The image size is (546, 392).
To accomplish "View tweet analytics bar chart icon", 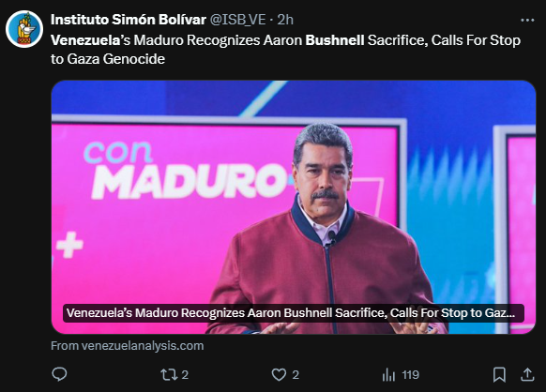I will (388, 375).
